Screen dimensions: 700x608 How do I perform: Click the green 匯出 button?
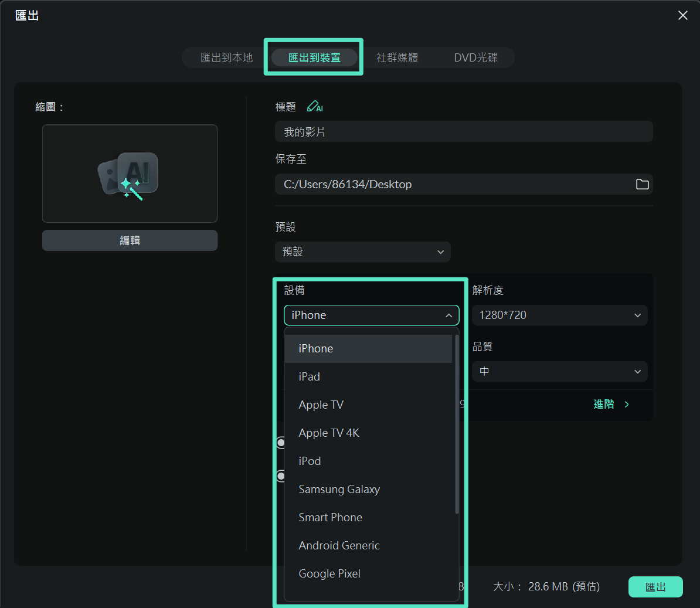tap(655, 586)
